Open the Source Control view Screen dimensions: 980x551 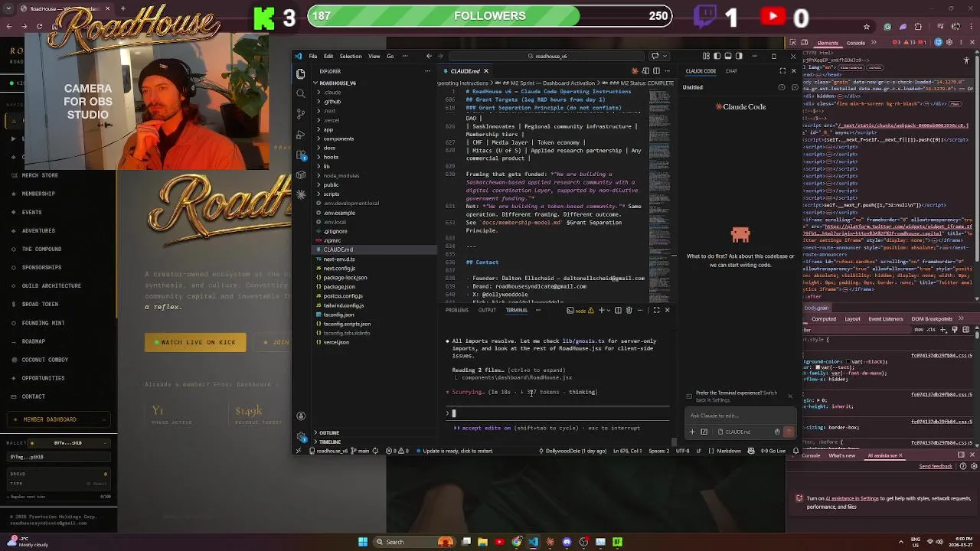click(301, 113)
